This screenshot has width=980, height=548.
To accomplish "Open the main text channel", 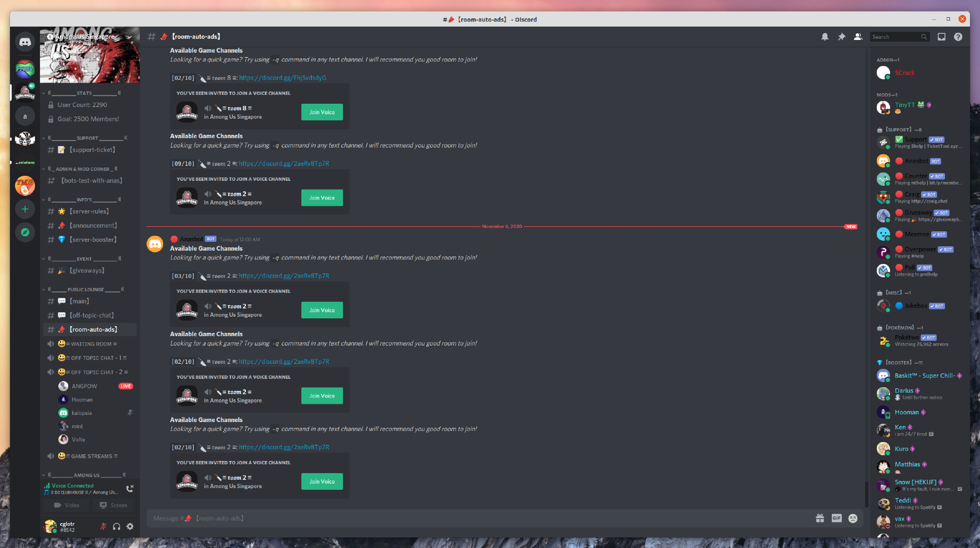I will pos(90,301).
